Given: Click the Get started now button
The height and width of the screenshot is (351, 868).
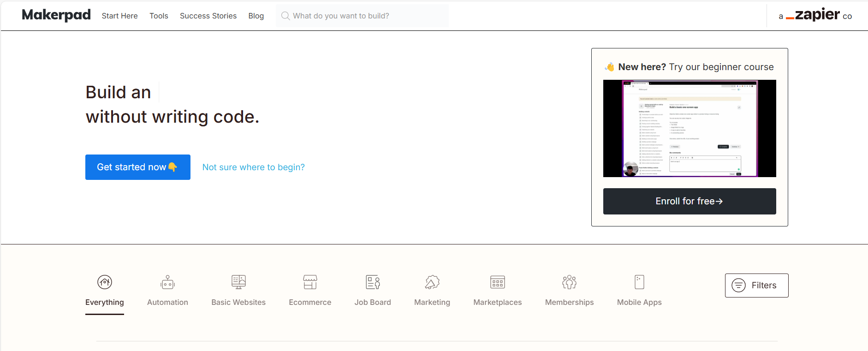Looking at the screenshot, I should click(x=138, y=167).
